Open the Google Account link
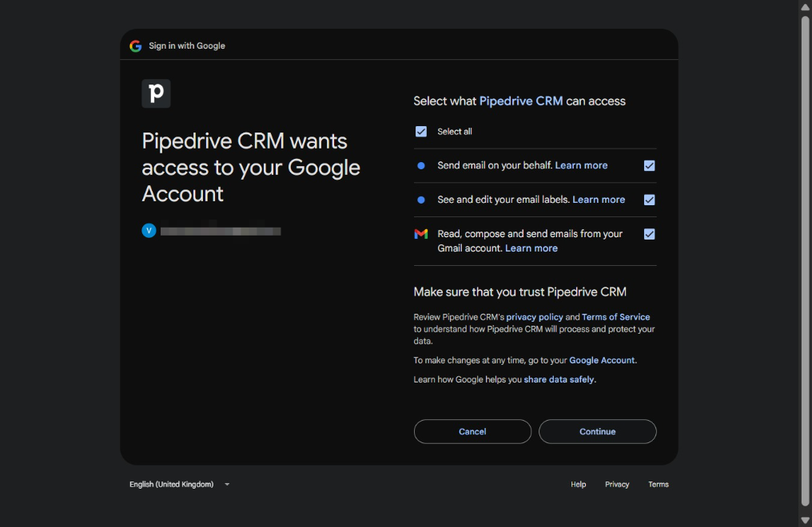Screen dimensions: 812x527 pos(602,360)
